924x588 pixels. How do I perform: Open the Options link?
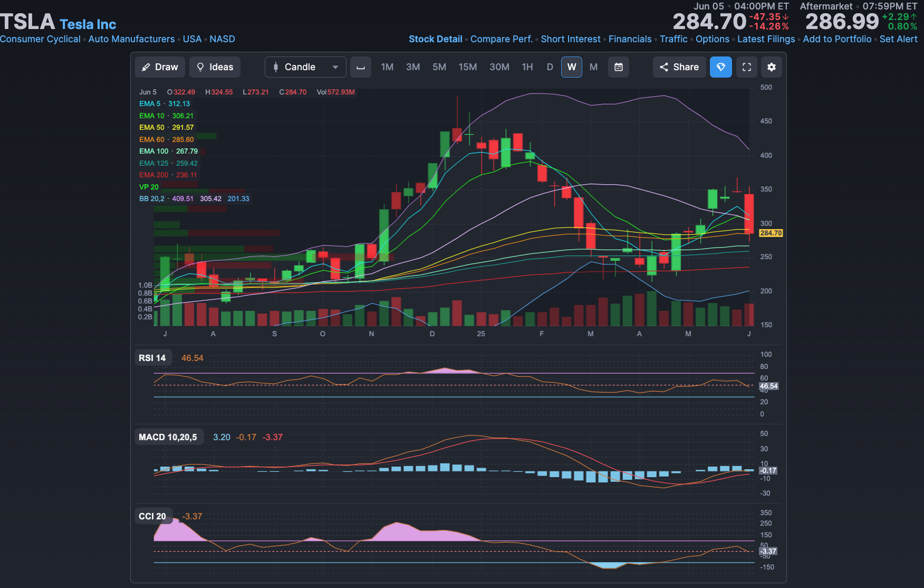tap(713, 39)
